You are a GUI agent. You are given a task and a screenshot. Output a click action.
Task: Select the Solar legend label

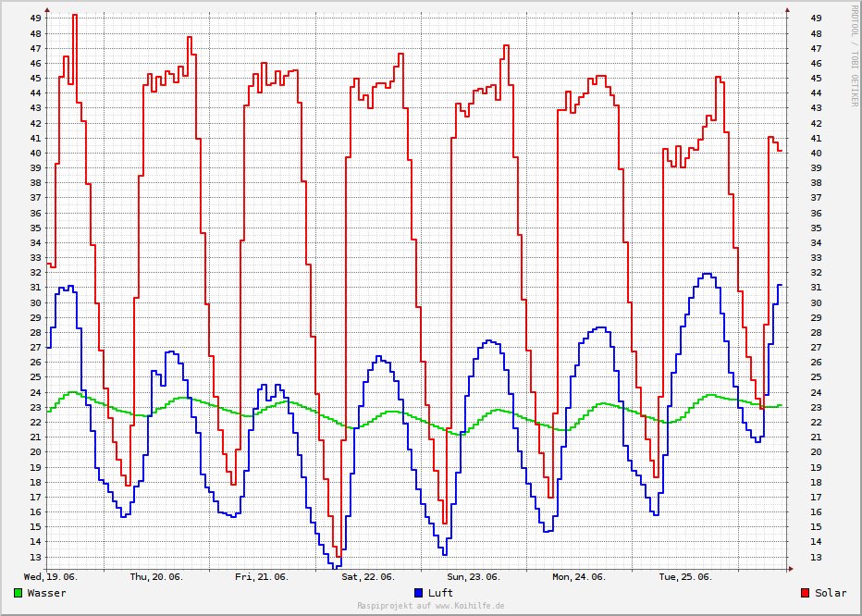click(830, 593)
